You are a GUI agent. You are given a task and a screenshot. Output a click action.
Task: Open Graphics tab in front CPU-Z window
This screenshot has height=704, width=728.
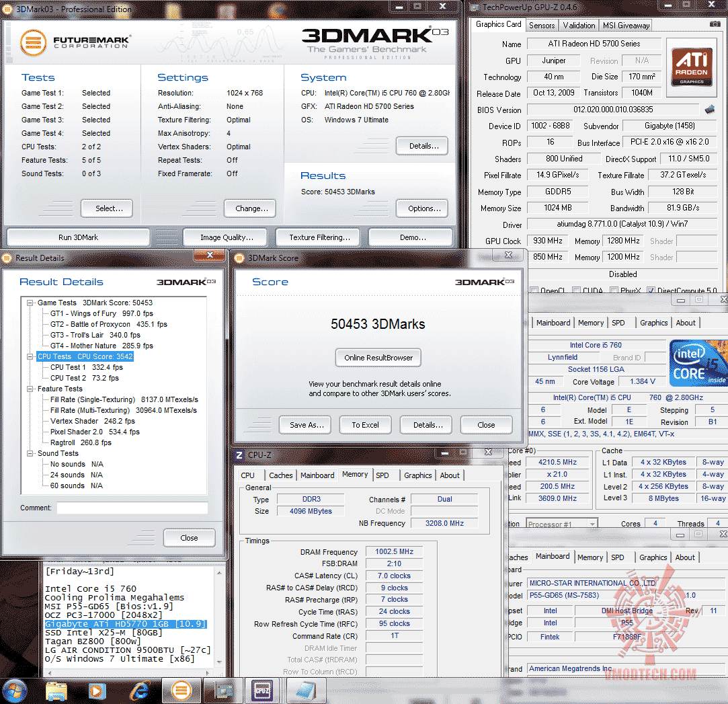click(x=418, y=475)
